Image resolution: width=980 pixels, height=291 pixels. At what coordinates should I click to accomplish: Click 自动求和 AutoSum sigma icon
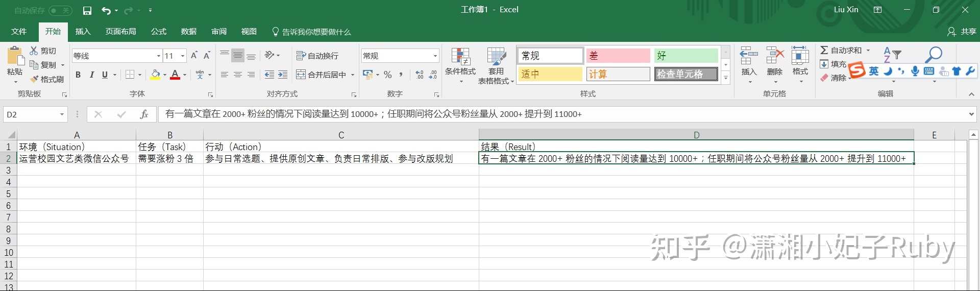click(824, 50)
